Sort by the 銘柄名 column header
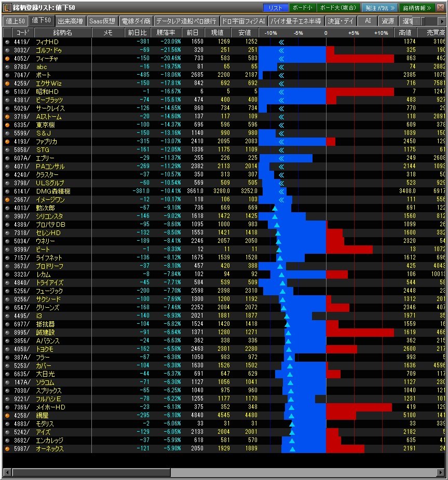The width and height of the screenshot is (448, 480). 63,33
